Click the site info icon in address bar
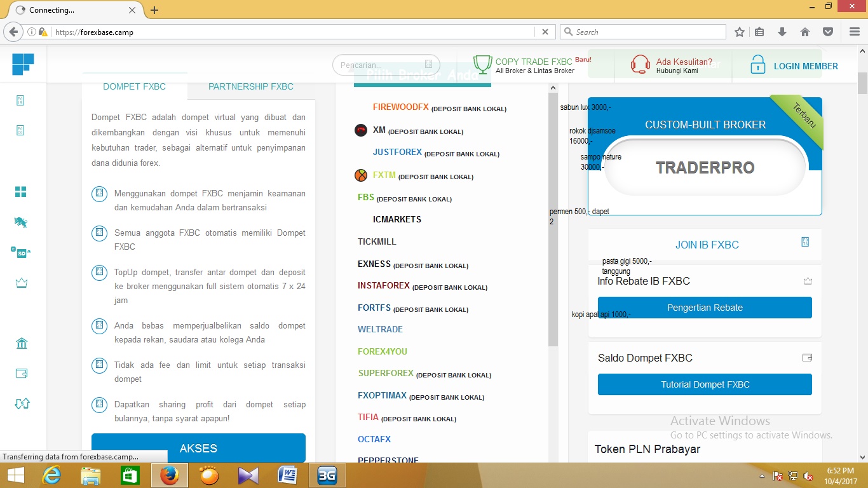This screenshot has width=868, height=488. click(x=31, y=32)
